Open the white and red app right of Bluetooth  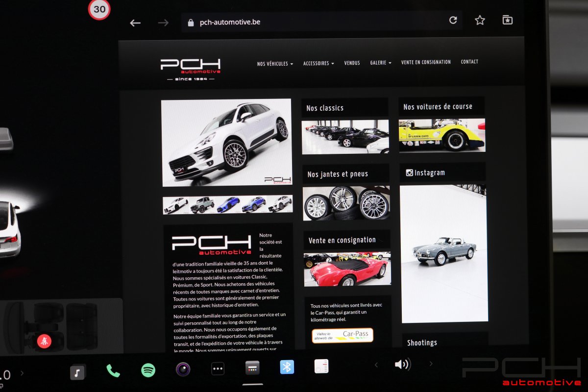pos(321,366)
